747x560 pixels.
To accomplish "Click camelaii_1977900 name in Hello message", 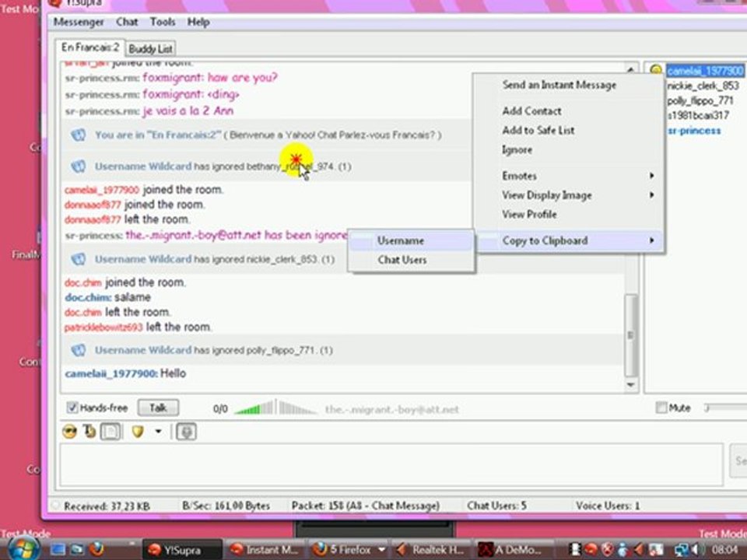I will (111, 373).
